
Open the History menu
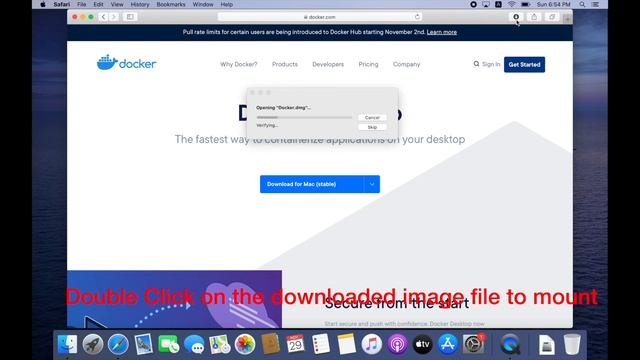pos(140,4)
